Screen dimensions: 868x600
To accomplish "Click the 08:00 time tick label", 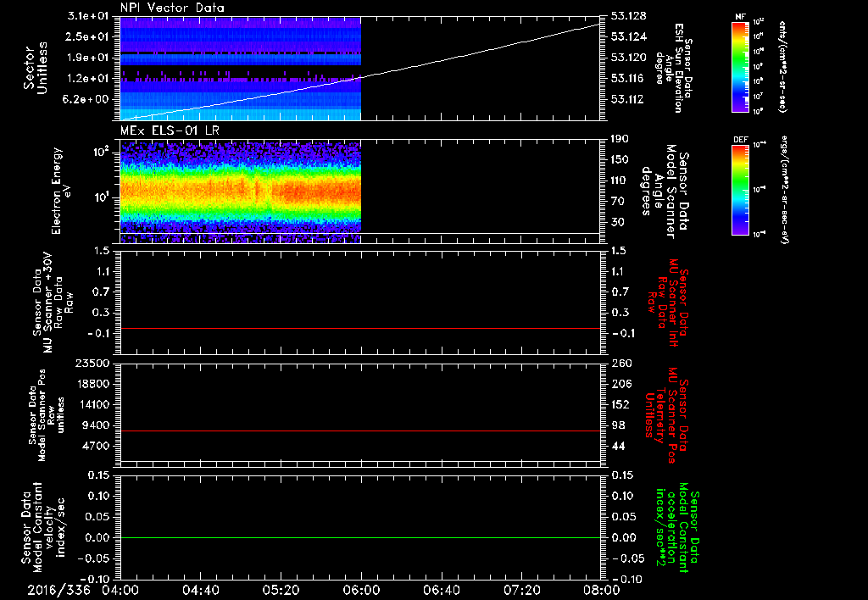I will (x=602, y=590).
